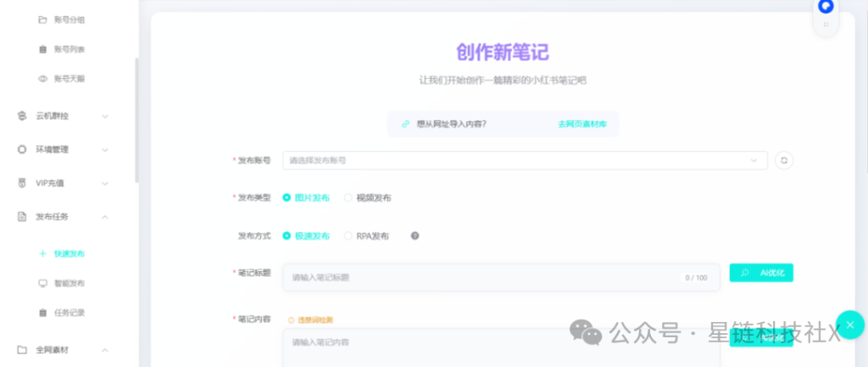
Task: Click the chain-link icon beside 想从网址导入内容
Action: click(405, 124)
